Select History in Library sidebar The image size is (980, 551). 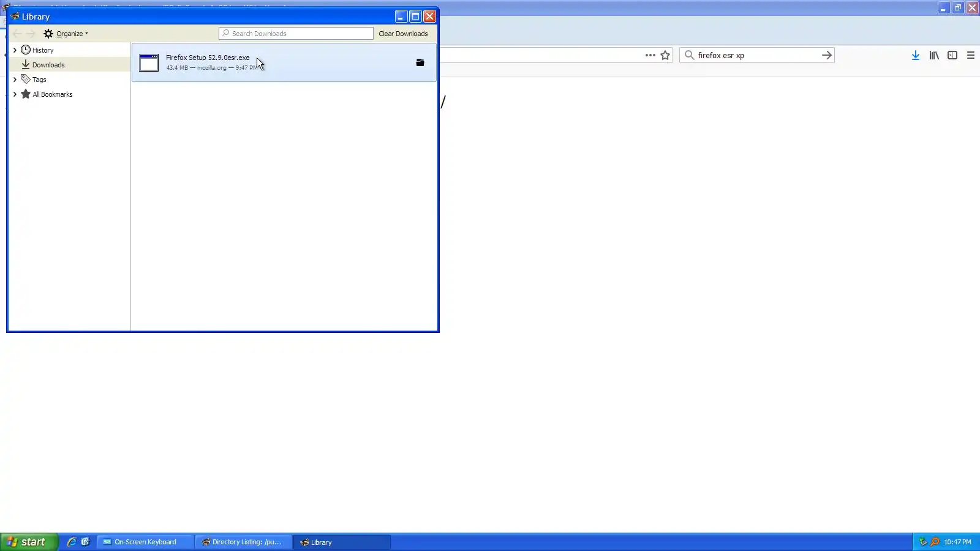[x=43, y=50]
